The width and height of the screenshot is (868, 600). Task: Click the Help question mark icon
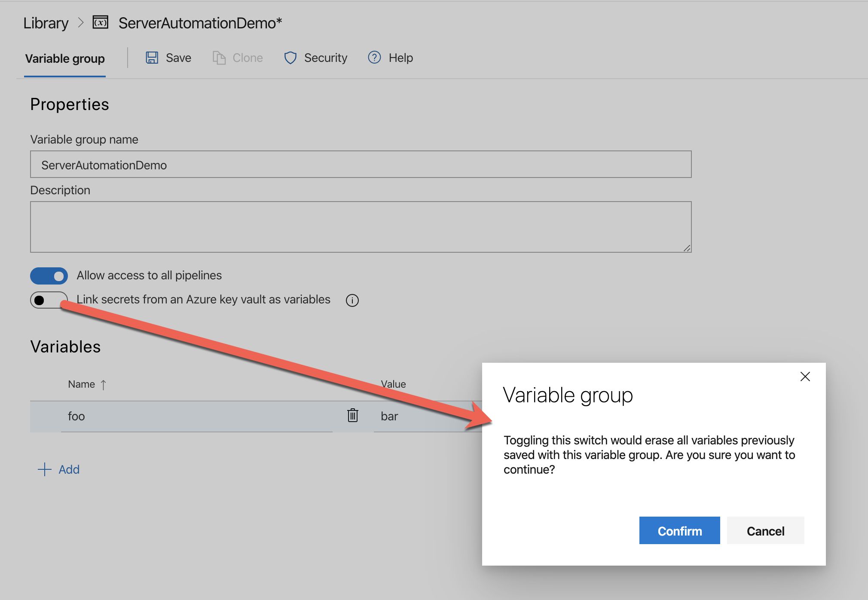(374, 57)
